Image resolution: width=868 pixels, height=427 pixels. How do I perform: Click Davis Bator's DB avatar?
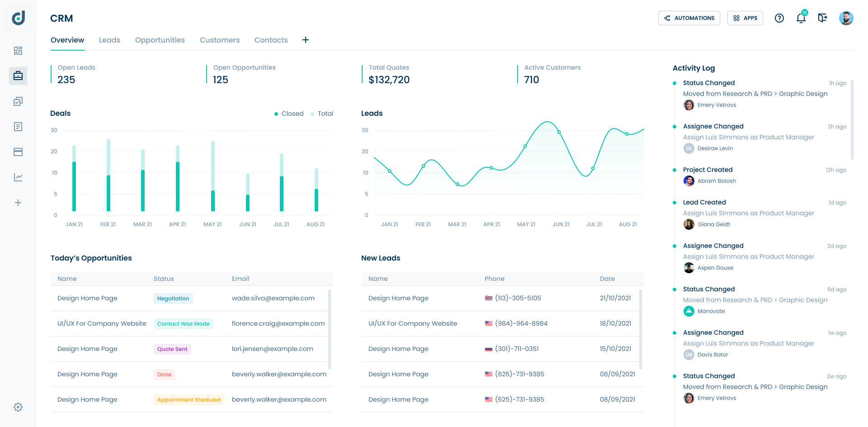pyautogui.click(x=689, y=355)
